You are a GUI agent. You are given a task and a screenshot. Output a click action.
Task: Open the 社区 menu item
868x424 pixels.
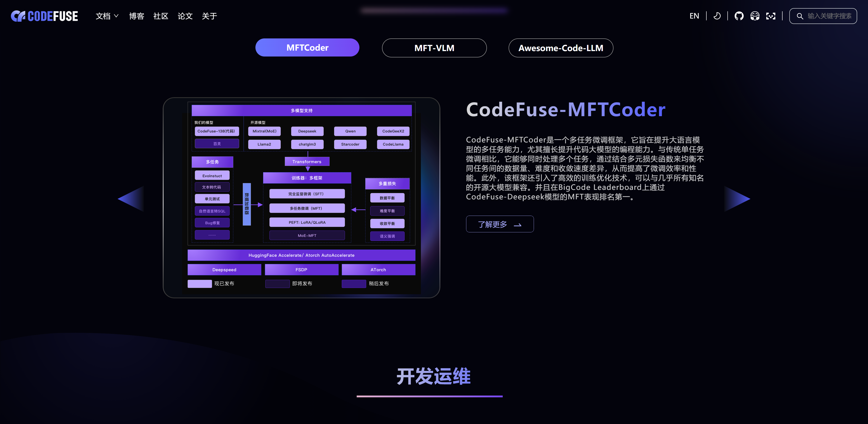click(x=161, y=16)
